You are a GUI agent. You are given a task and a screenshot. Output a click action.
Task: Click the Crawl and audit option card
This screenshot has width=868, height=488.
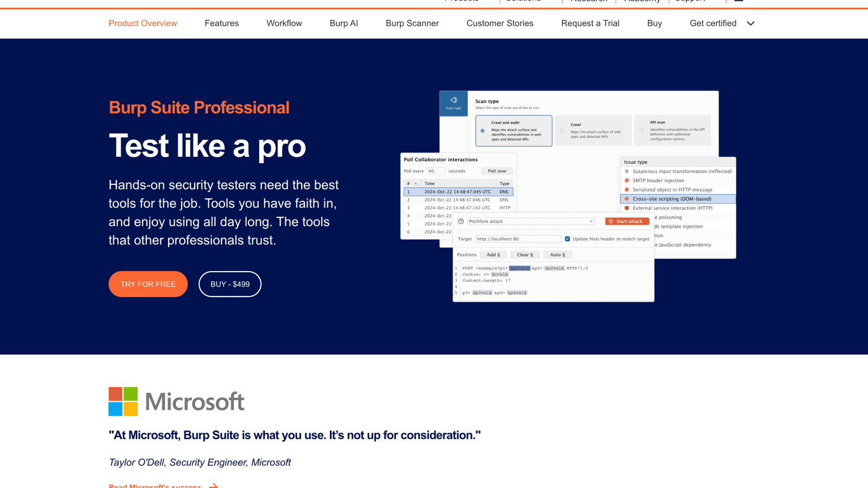[514, 131]
